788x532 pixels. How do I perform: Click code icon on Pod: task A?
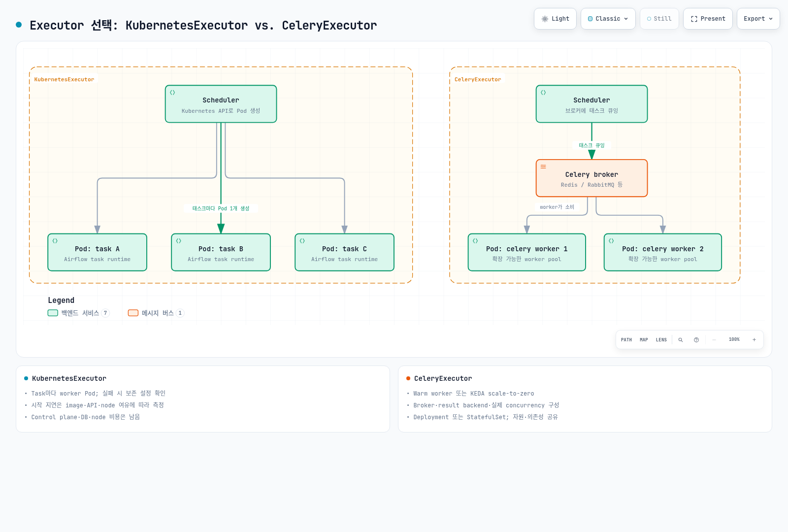tap(55, 241)
